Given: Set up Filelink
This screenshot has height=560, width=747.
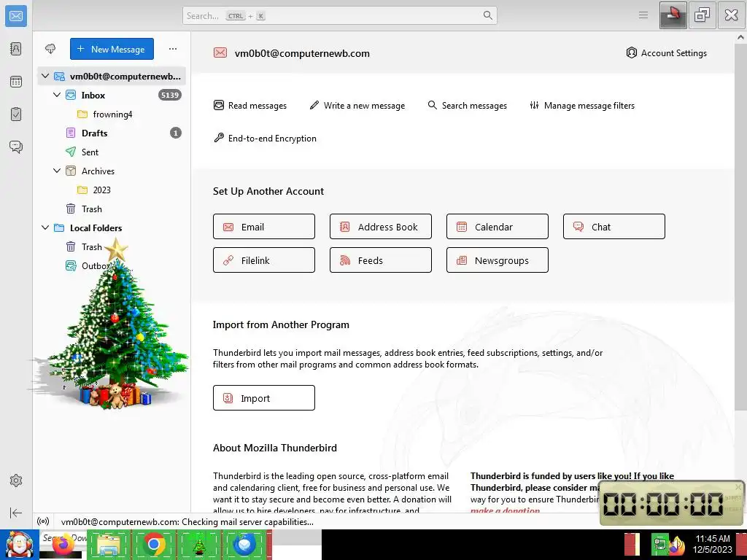Looking at the screenshot, I should pos(264,260).
